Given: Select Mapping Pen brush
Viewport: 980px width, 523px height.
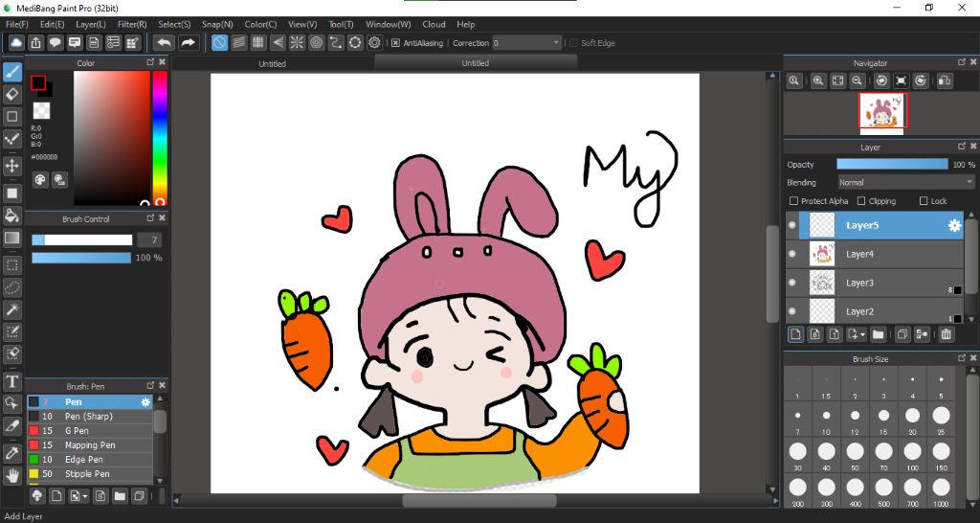Looking at the screenshot, I should coord(89,445).
